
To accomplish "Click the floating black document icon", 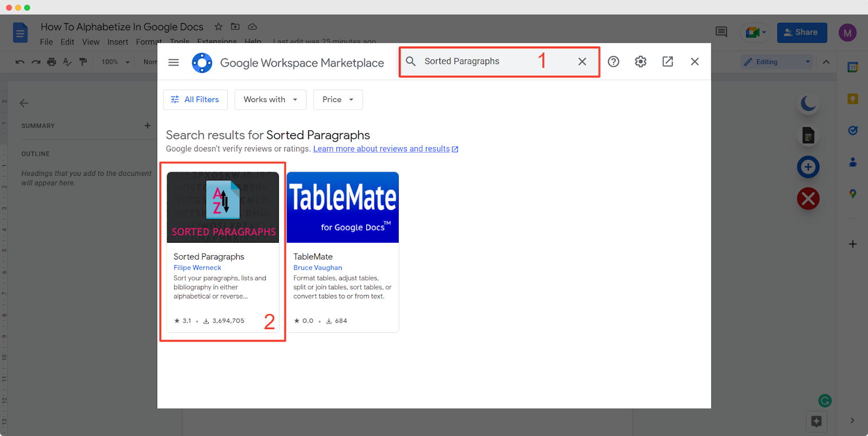I will [808, 135].
